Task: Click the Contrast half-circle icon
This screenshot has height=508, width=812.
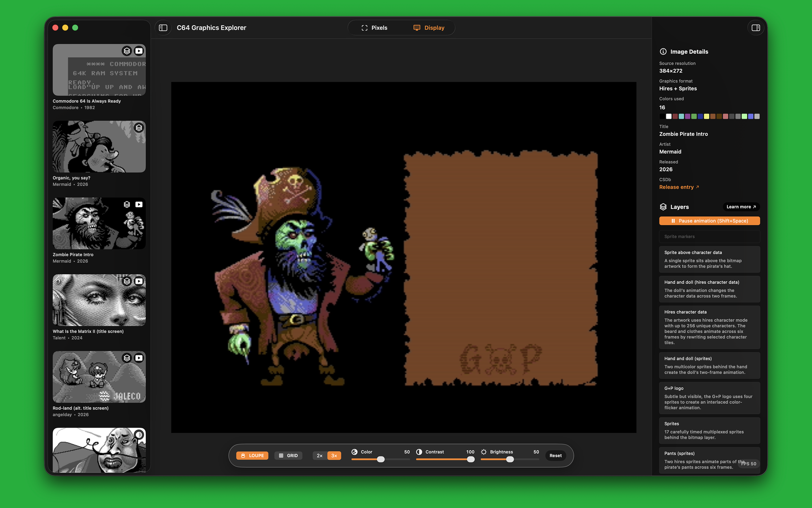Action: coord(419,452)
